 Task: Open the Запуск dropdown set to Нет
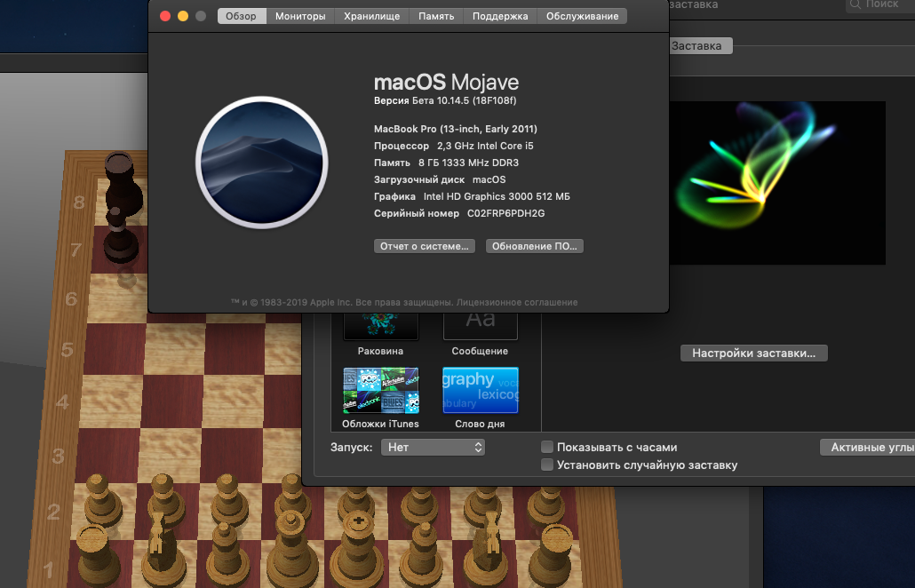(x=433, y=448)
